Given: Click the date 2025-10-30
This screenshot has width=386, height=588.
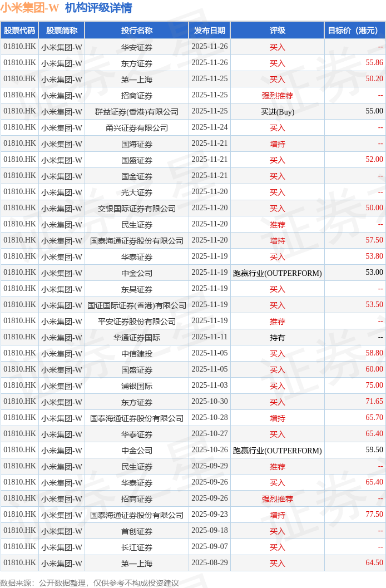Looking at the screenshot, I should pos(210,401).
